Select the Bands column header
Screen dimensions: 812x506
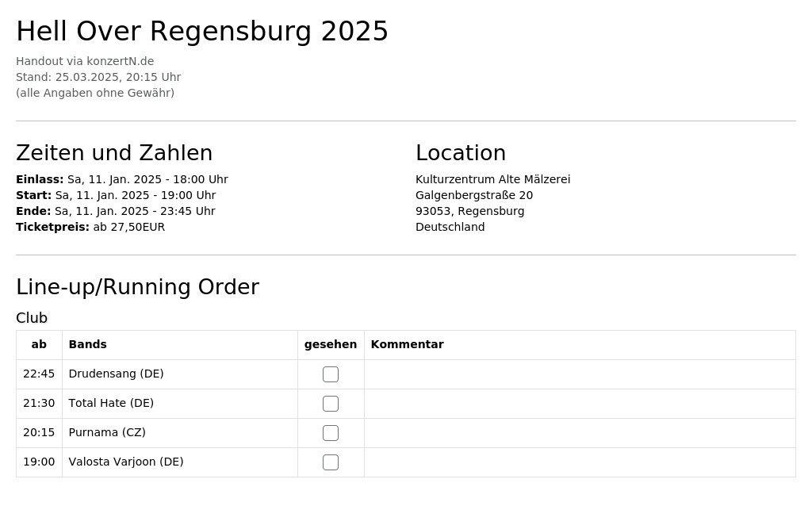point(87,344)
